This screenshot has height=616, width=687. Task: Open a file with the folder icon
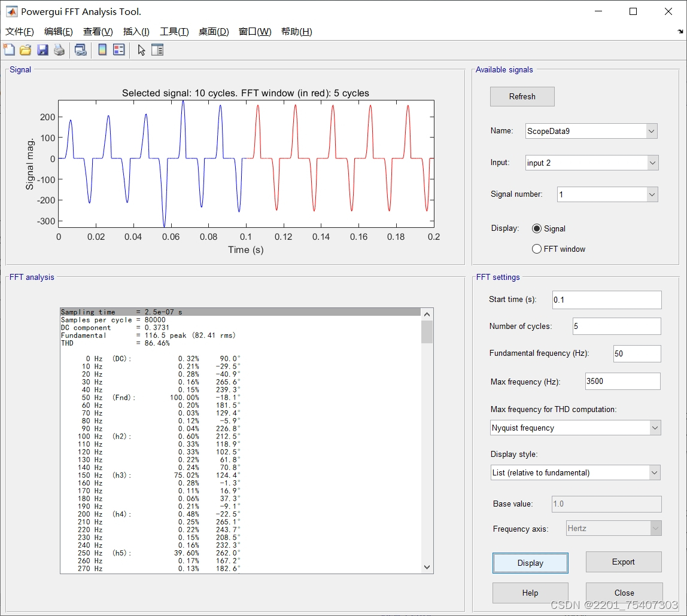pos(25,50)
